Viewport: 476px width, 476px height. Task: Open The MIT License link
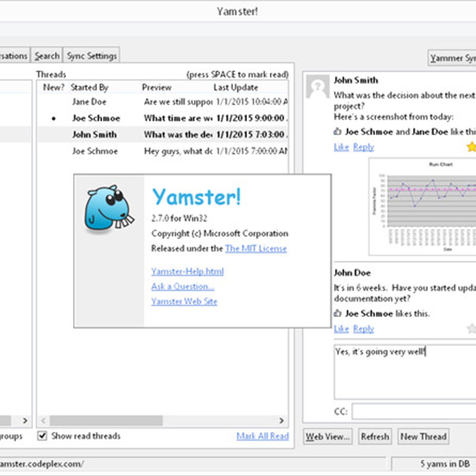(x=256, y=248)
